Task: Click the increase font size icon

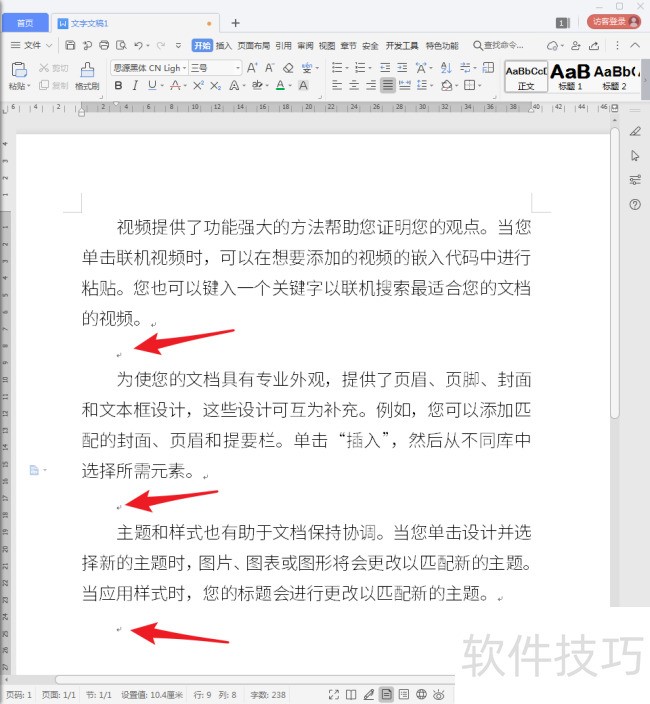Action: click(x=252, y=68)
